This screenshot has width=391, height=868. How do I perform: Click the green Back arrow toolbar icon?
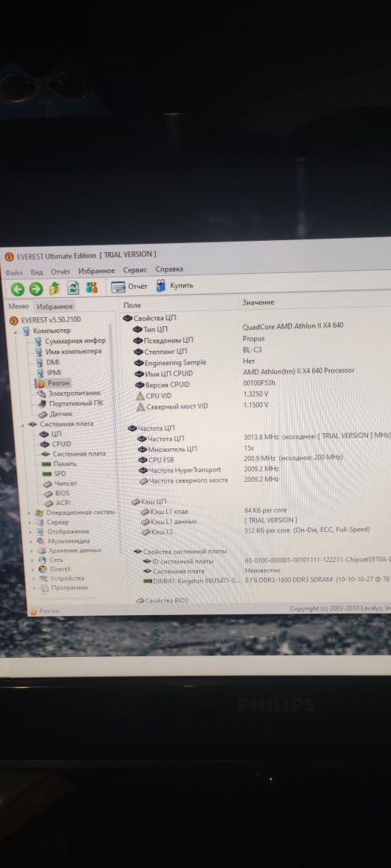tap(18, 288)
